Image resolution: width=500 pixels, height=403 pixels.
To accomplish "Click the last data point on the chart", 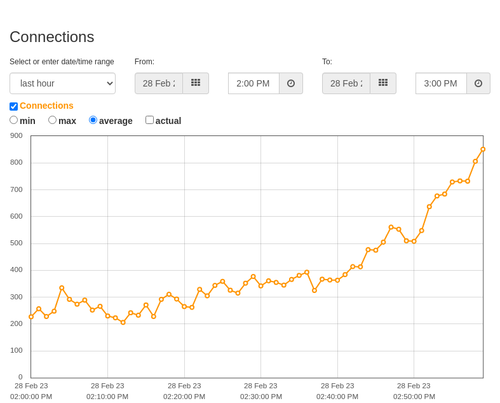I will [x=483, y=149].
